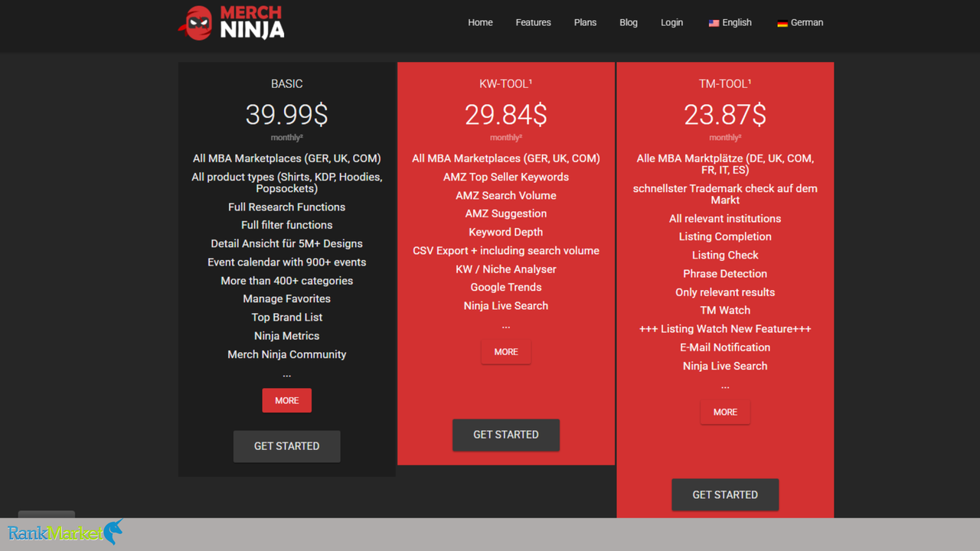Click 'Event calendar with 900+ events'
980x551 pixels.
[x=286, y=262]
